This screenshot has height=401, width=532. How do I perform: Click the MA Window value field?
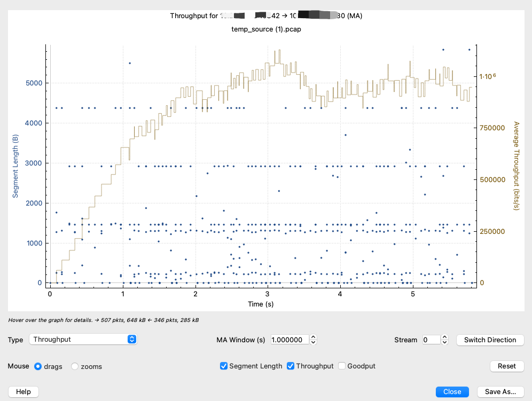tap(289, 340)
